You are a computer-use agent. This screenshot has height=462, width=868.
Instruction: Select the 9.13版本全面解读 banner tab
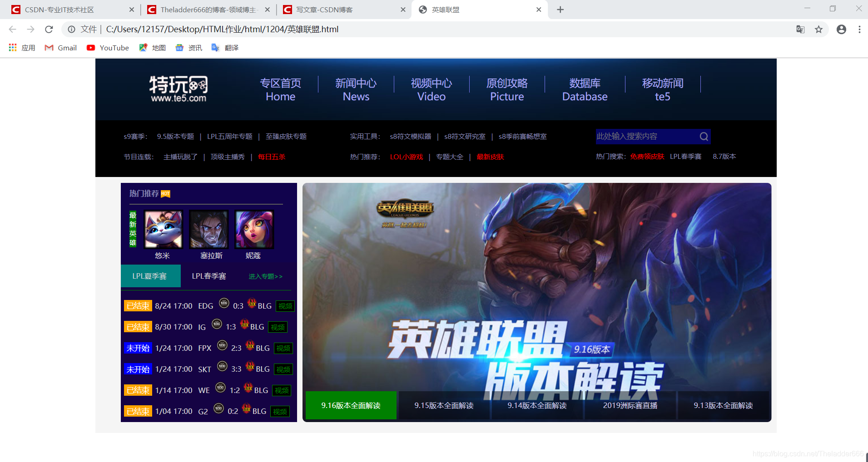724,405
